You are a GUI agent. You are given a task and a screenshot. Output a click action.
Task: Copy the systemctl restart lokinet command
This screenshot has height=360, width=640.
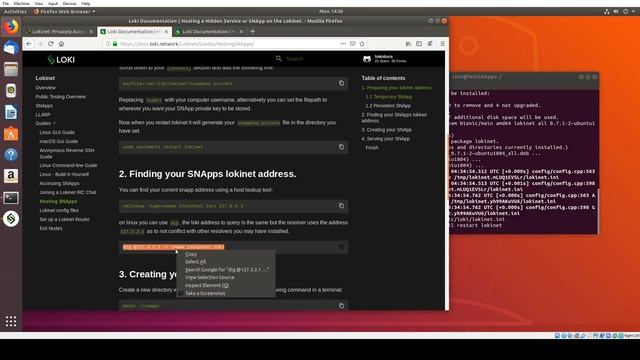341,147
